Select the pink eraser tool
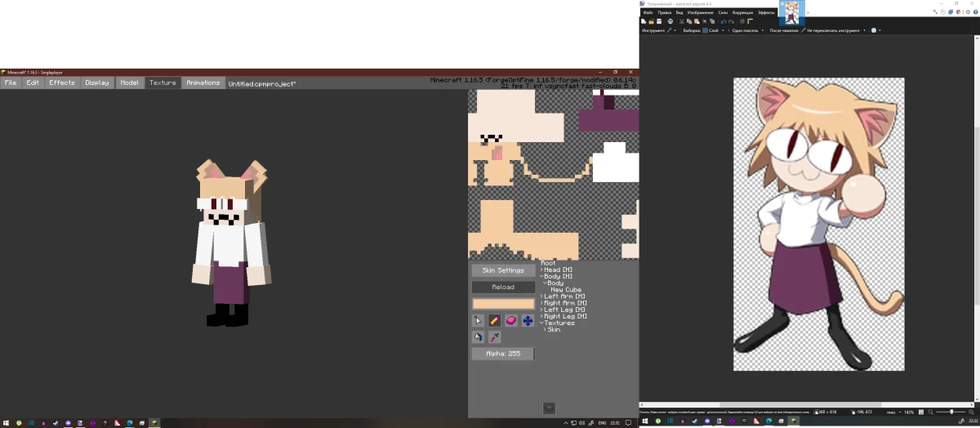Screen dimensions: 980x428 pos(511,320)
